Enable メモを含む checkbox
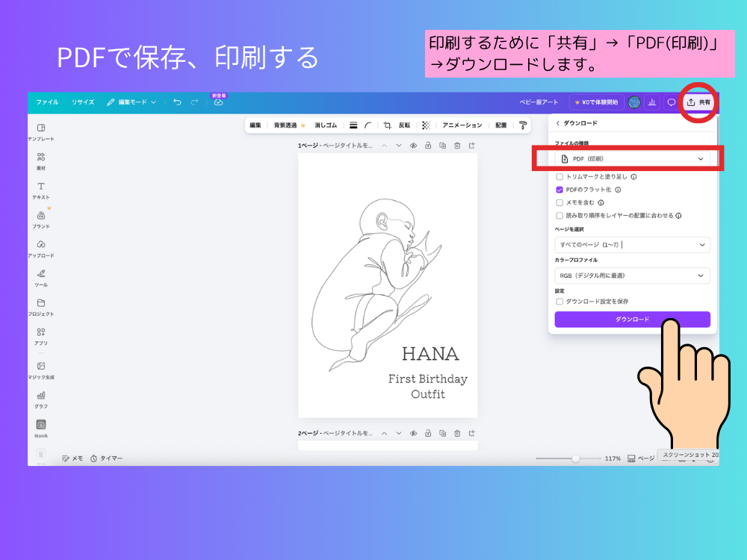This screenshot has width=747, height=560. (560, 202)
